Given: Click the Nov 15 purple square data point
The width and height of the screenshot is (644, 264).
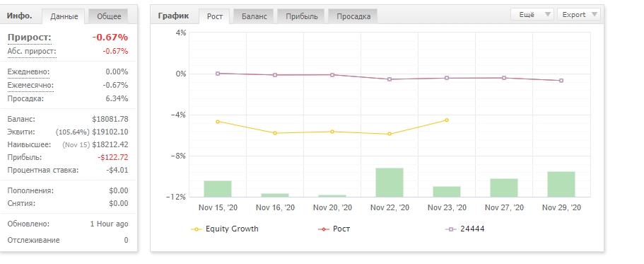Looking at the screenshot, I should [x=218, y=74].
